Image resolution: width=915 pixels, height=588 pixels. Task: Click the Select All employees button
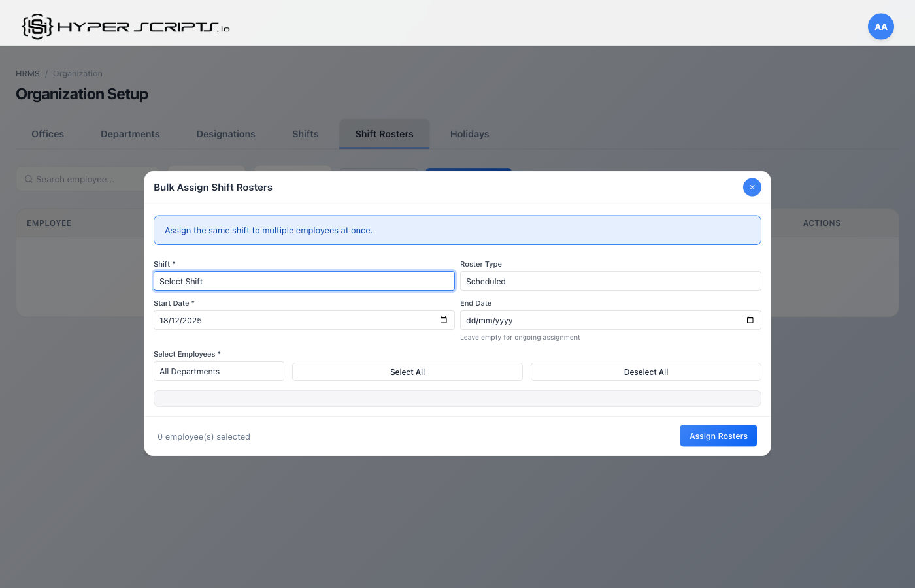point(407,371)
